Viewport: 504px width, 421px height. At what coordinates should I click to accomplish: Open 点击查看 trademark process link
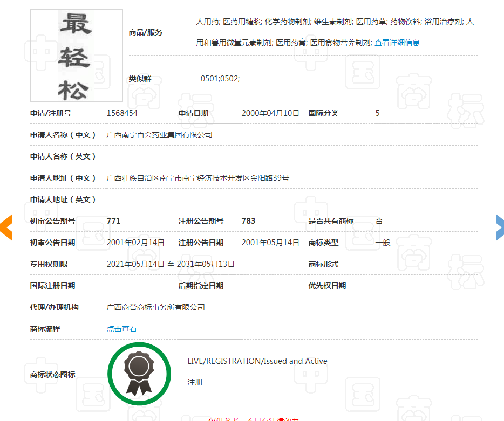[121, 329]
